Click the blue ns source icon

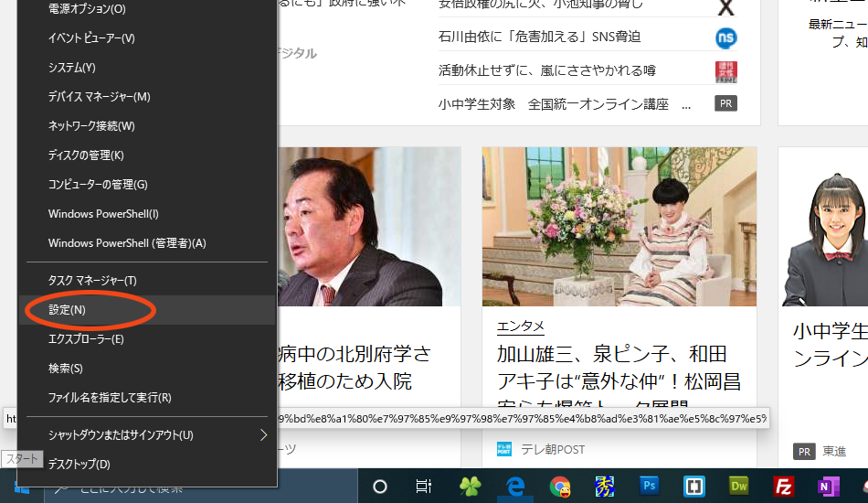click(725, 37)
